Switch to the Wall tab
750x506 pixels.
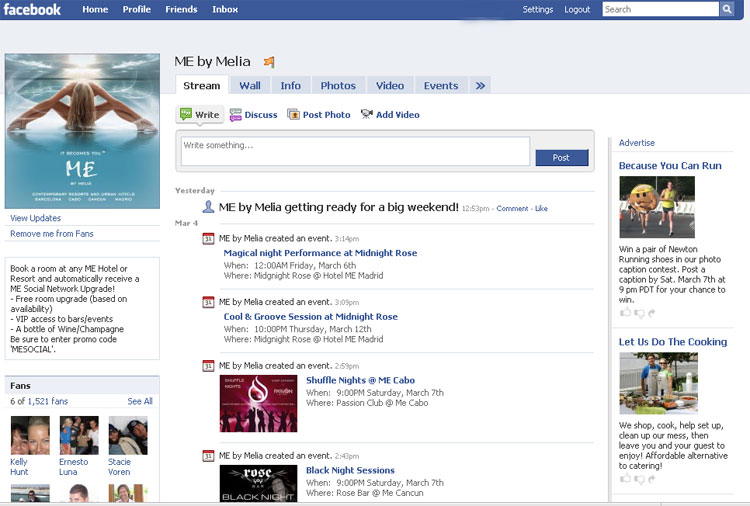[250, 86]
